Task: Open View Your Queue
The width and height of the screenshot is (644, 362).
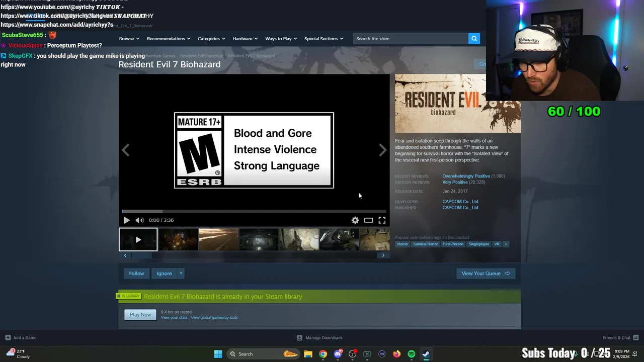Action: [x=486, y=274]
